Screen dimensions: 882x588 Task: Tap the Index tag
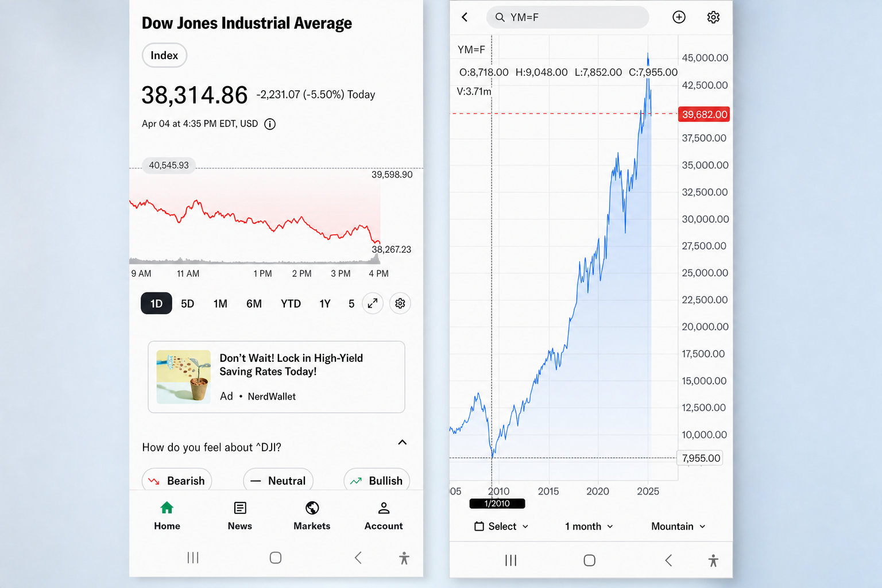[x=164, y=55]
